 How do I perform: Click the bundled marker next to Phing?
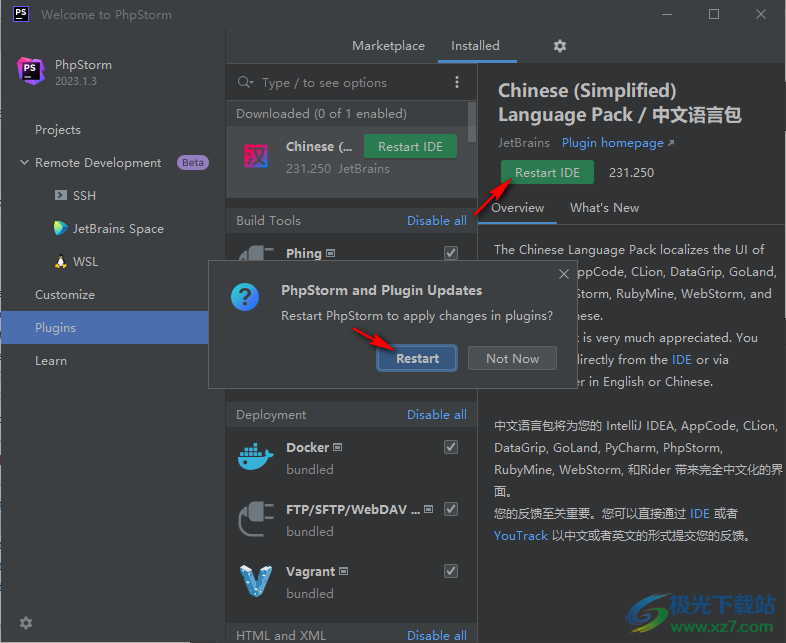pos(330,253)
